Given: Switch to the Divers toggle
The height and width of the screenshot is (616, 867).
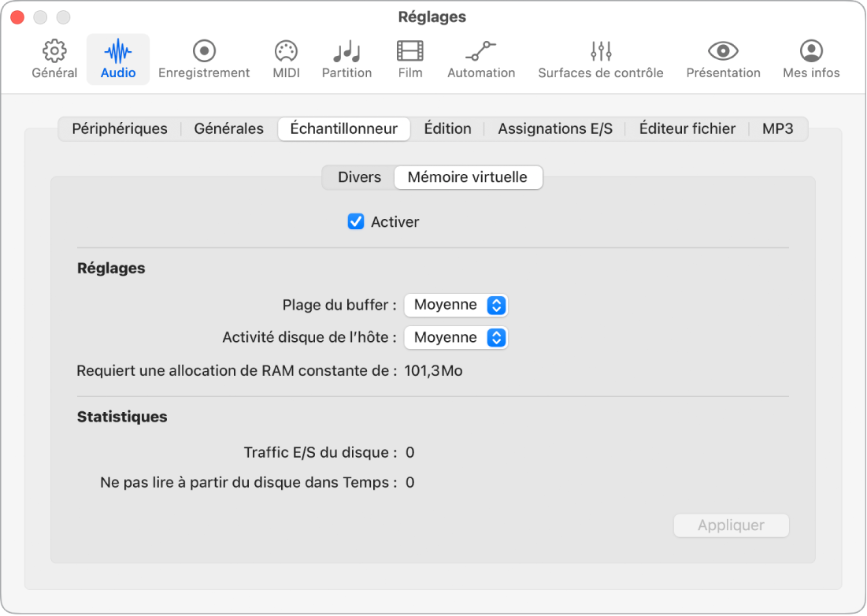Looking at the screenshot, I should click(x=359, y=177).
